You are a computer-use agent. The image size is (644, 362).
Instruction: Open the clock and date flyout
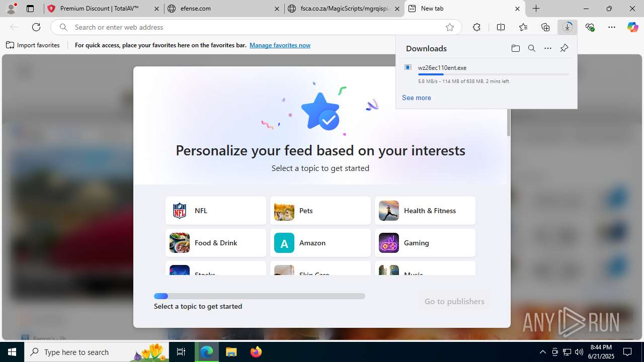point(602,352)
